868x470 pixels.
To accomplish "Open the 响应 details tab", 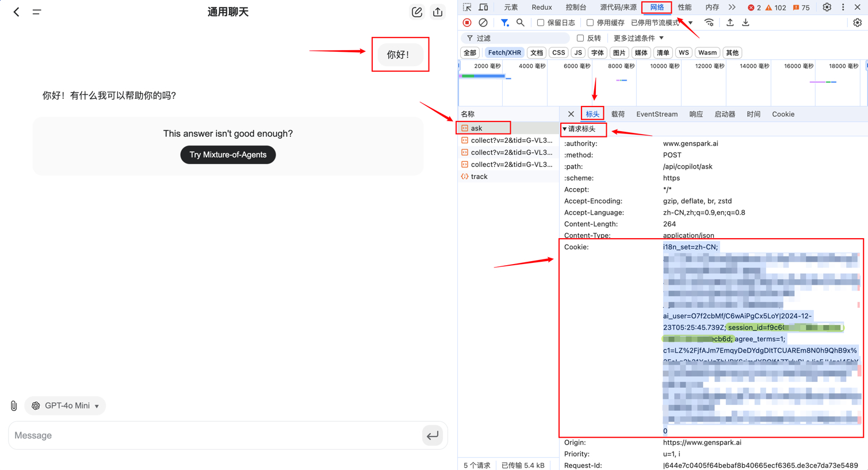I will click(696, 114).
